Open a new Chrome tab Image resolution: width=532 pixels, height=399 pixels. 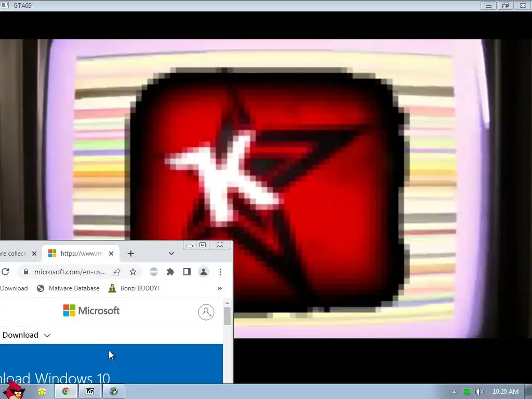coord(131,254)
